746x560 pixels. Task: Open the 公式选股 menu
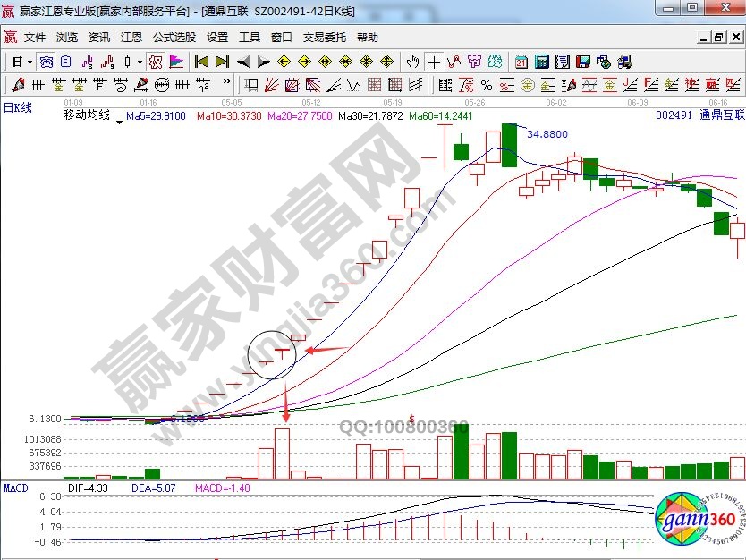174,38
